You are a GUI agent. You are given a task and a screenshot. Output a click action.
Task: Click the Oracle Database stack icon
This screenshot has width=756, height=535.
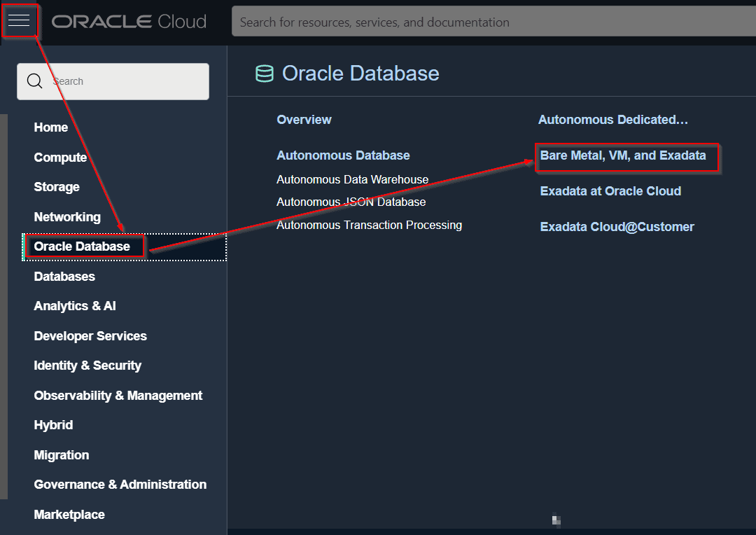click(265, 74)
